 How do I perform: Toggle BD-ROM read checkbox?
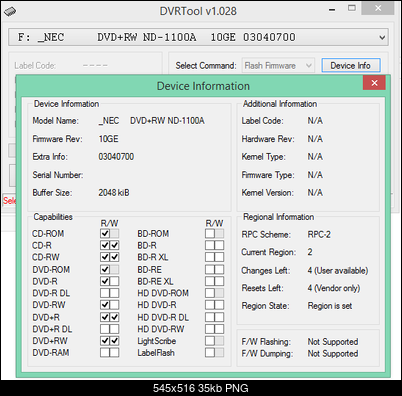coord(210,233)
